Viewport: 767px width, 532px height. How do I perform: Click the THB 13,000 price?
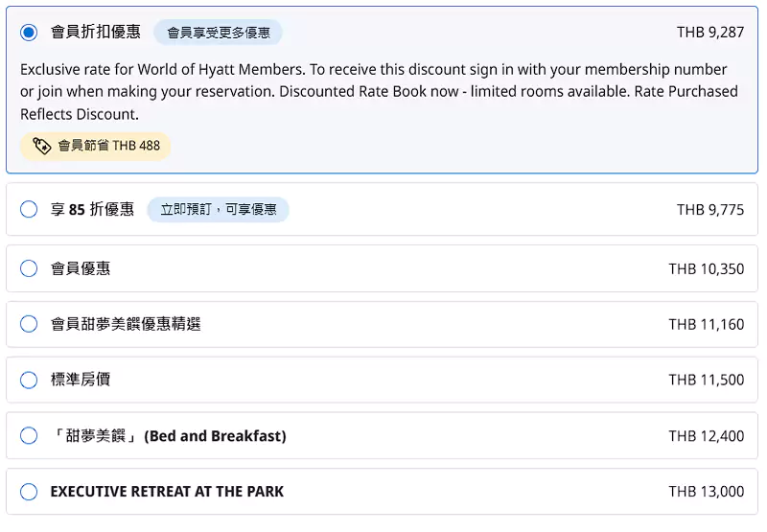tap(707, 492)
